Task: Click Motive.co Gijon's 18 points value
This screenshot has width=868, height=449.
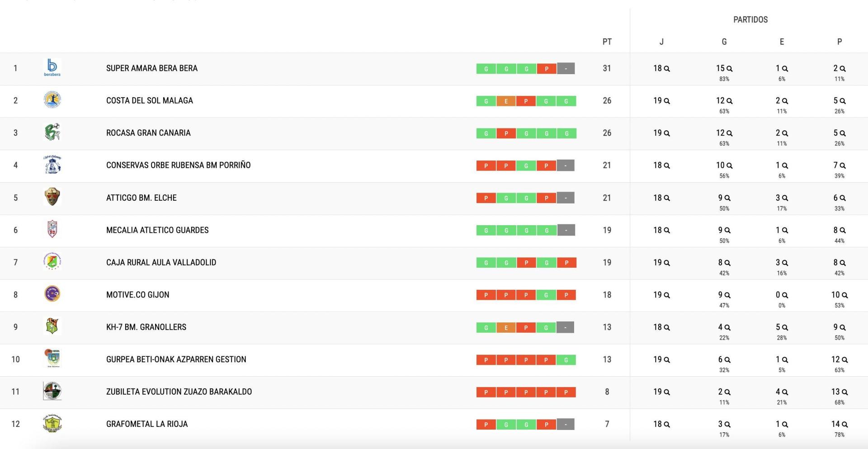Action: point(607,294)
